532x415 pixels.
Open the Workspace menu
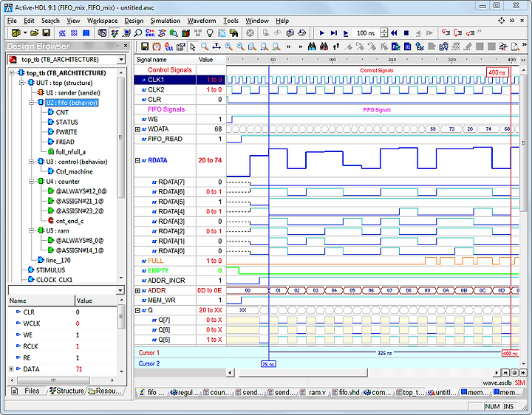pos(102,21)
